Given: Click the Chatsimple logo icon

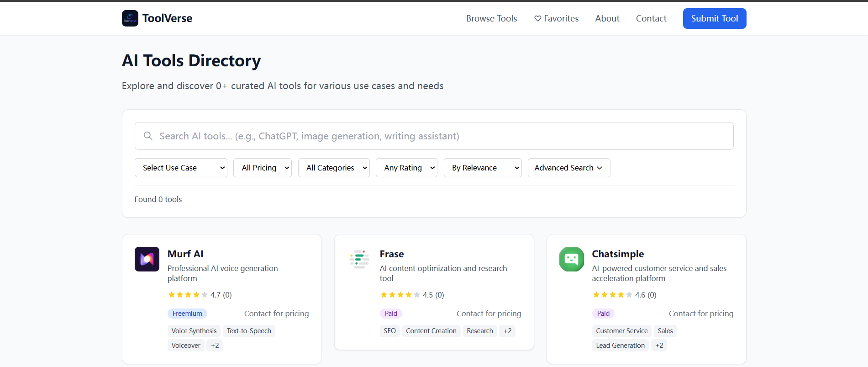Looking at the screenshot, I should (x=572, y=259).
